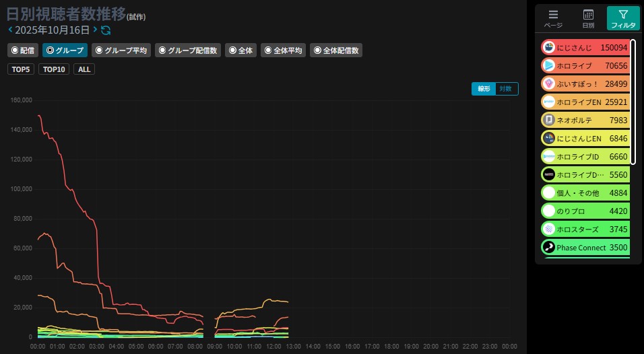The width and height of the screenshot is (644, 354).
Task: Switch chart scale to 対数
Action: [505, 89]
